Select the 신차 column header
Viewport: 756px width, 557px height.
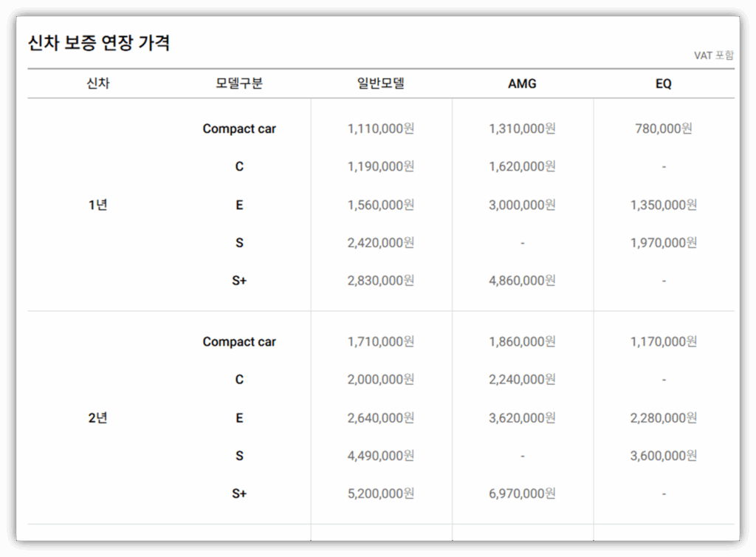click(x=97, y=83)
